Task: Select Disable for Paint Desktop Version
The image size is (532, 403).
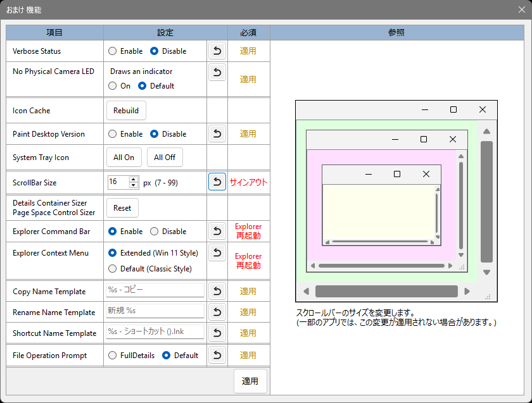Action: 154,134
